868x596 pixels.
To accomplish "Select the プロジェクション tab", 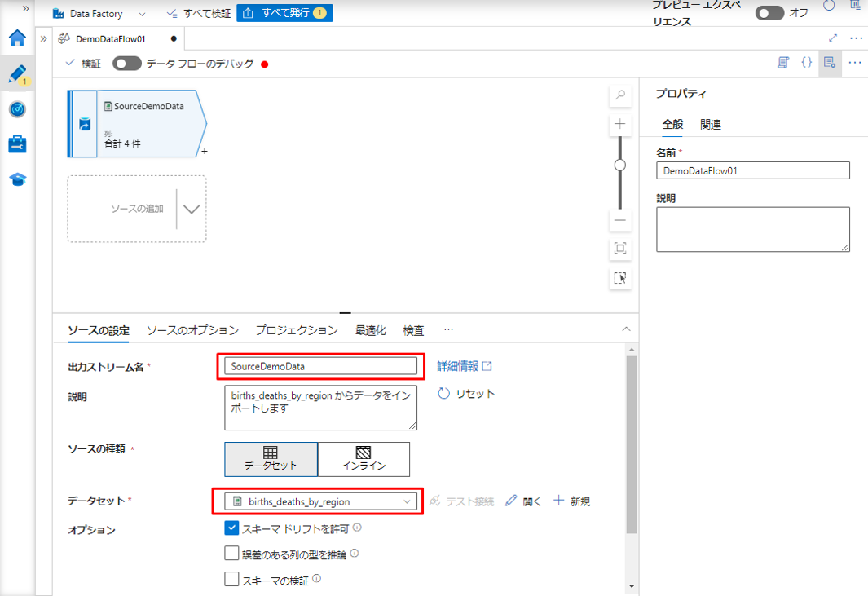I will coord(297,331).
